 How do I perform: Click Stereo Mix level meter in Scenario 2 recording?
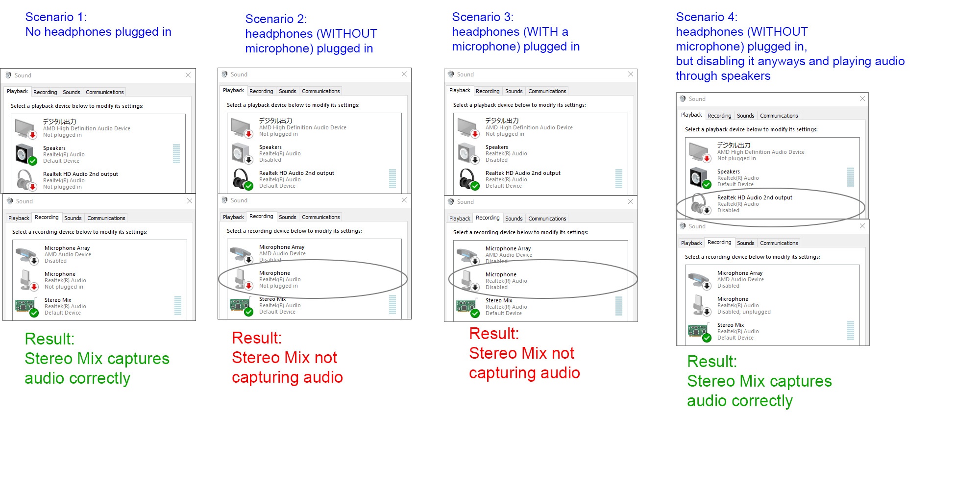tap(392, 305)
